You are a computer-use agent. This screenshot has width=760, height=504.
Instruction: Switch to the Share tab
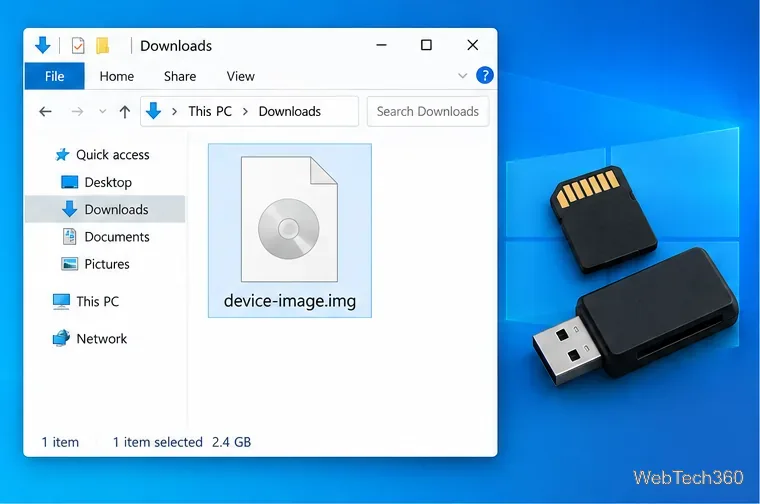(180, 77)
